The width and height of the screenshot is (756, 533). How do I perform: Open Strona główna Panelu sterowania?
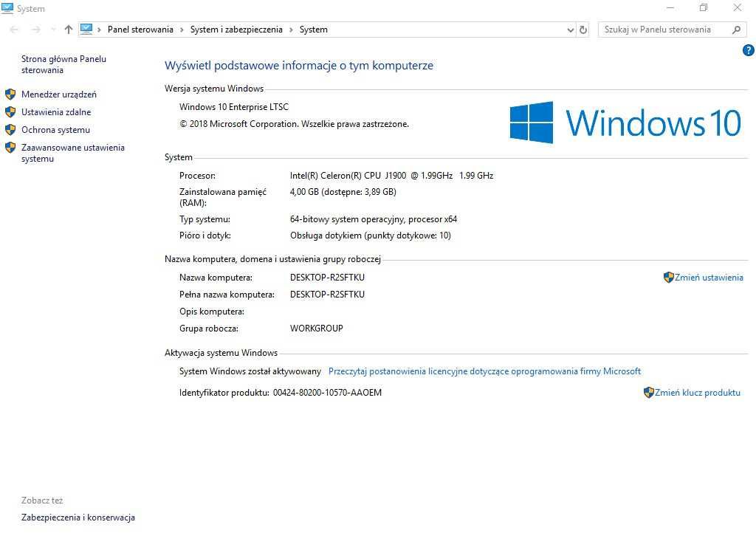point(63,64)
